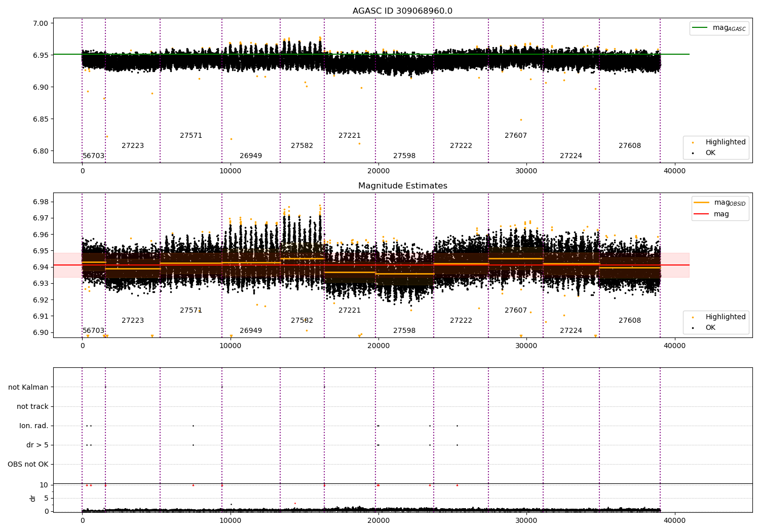Click the 6.94 tick in Magnitude Estimates plot
The height and width of the screenshot is (532, 760).
pyautogui.click(x=41, y=267)
